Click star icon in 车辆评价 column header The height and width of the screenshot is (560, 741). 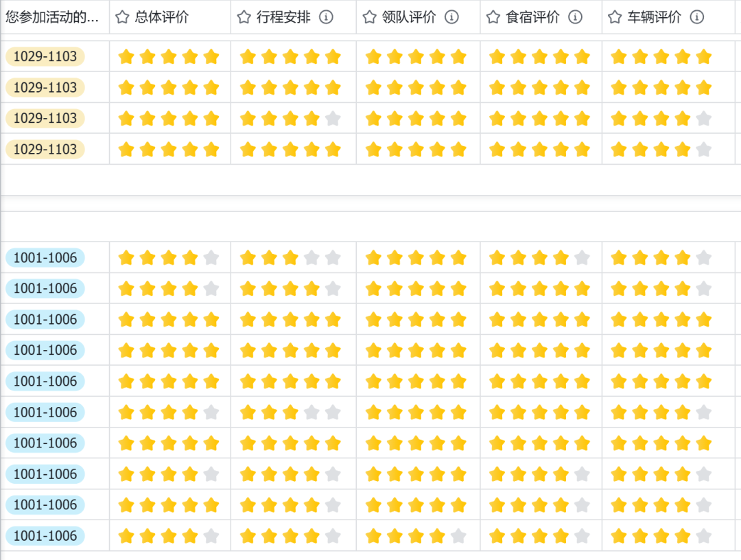(615, 17)
